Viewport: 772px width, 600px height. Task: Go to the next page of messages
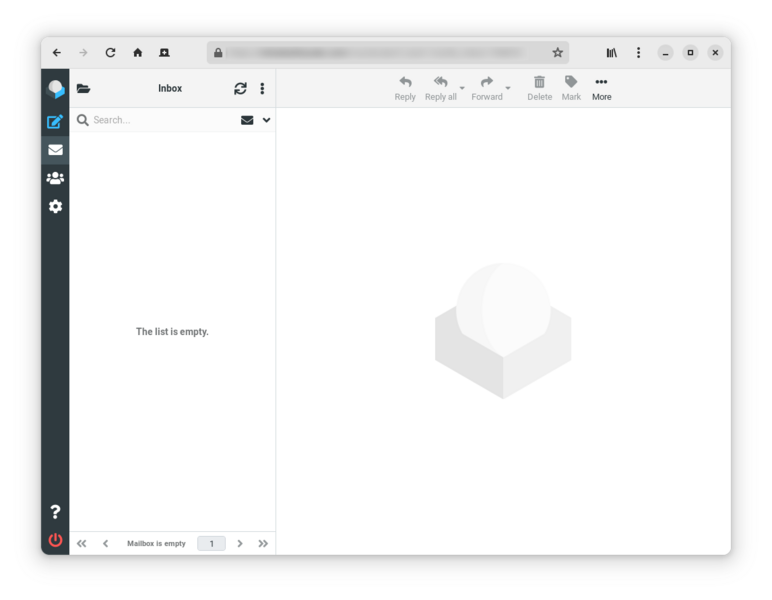pyautogui.click(x=240, y=543)
